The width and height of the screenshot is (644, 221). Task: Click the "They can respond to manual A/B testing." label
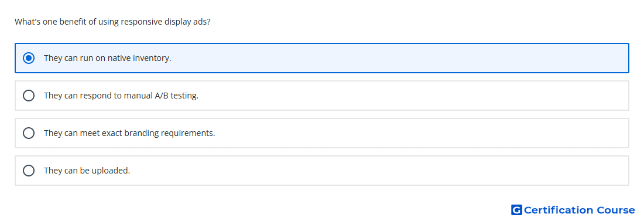[x=121, y=96]
